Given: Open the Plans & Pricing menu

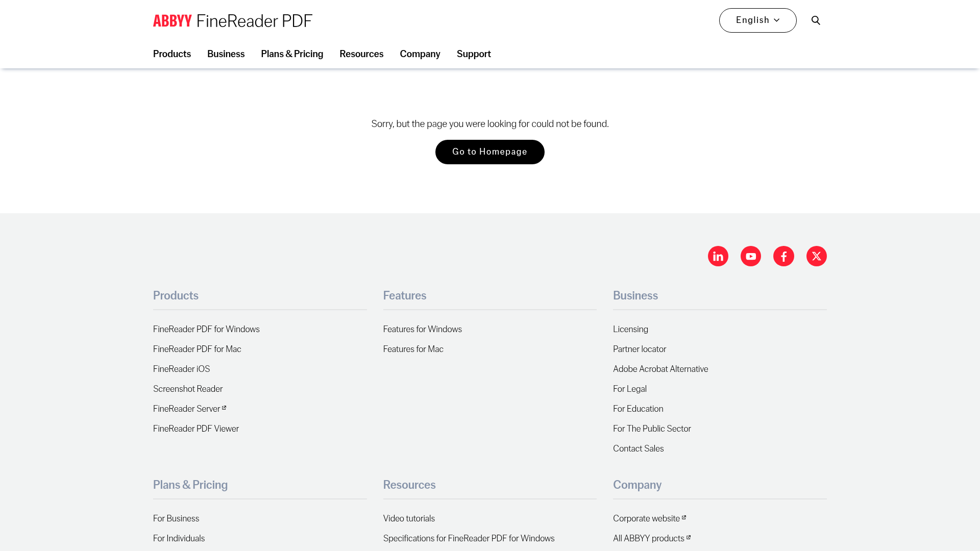Looking at the screenshot, I should pos(292,54).
